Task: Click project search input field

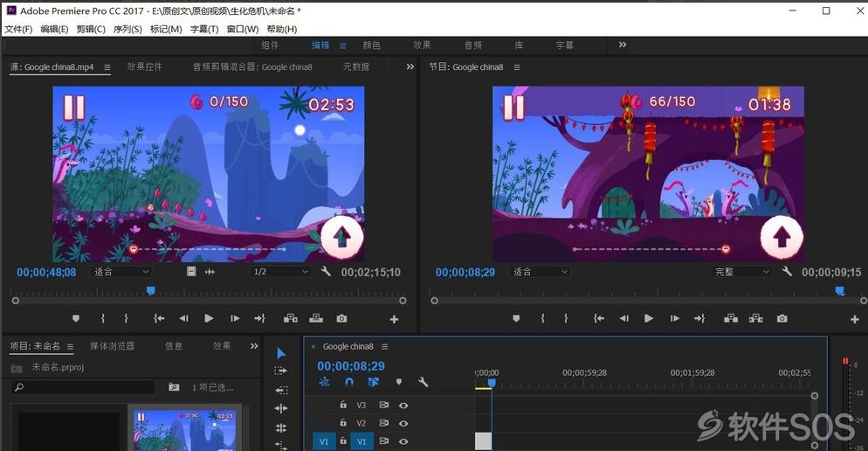Action: (83, 387)
